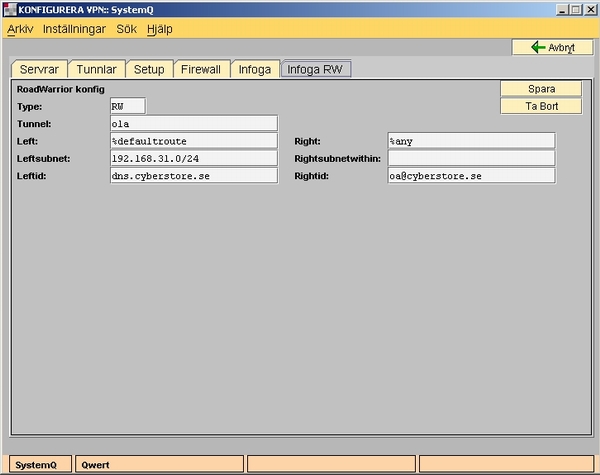Click the Spara button
Image resolution: width=600 pixels, height=475 pixels.
[541, 89]
